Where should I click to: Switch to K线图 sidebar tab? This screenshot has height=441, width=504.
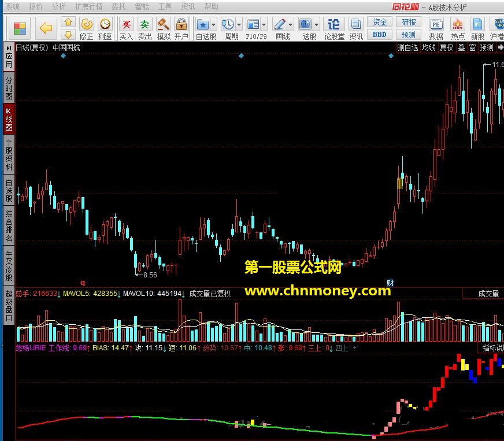(9, 119)
